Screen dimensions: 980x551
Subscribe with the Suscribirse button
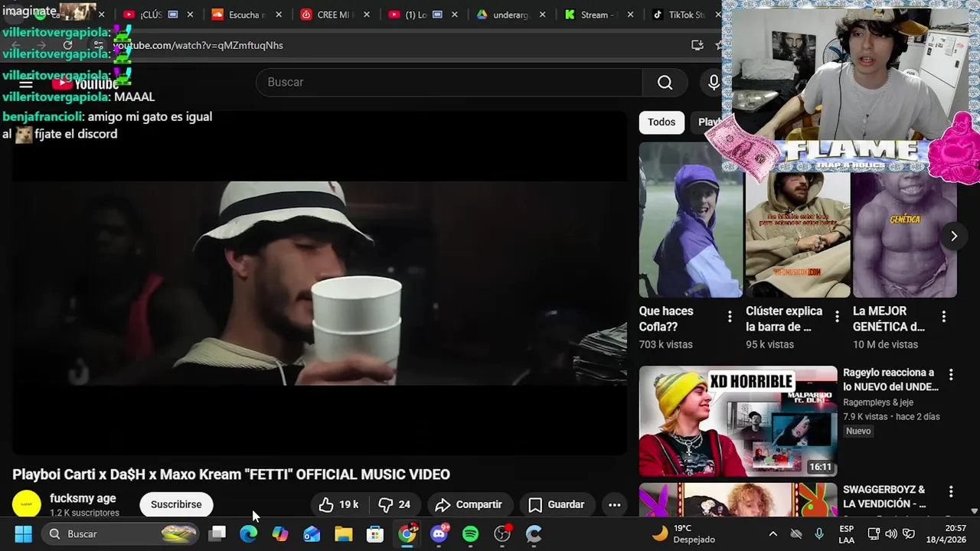click(176, 504)
